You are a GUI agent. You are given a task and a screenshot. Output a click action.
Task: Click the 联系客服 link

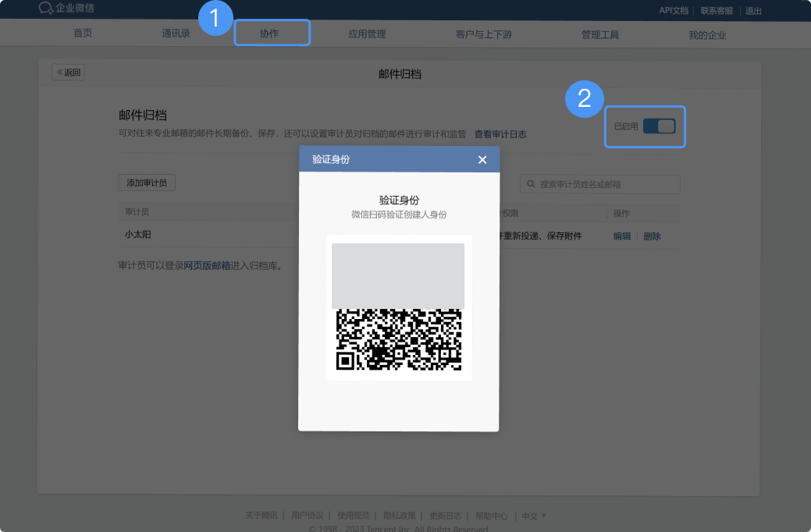(717, 10)
